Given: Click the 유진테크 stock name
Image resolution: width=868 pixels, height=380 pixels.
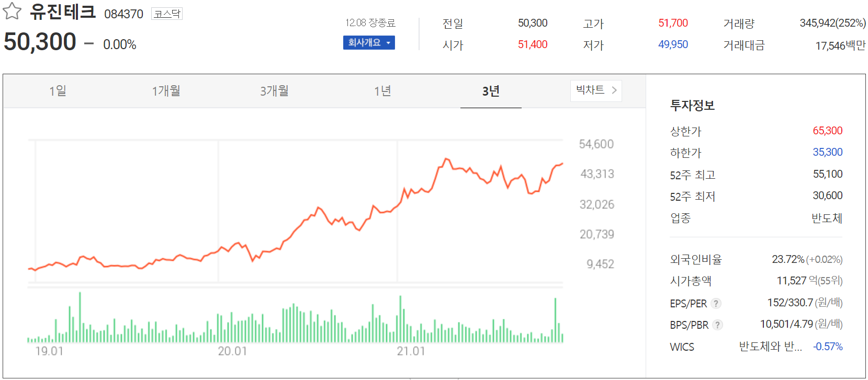Looking at the screenshot, I should 63,11.
